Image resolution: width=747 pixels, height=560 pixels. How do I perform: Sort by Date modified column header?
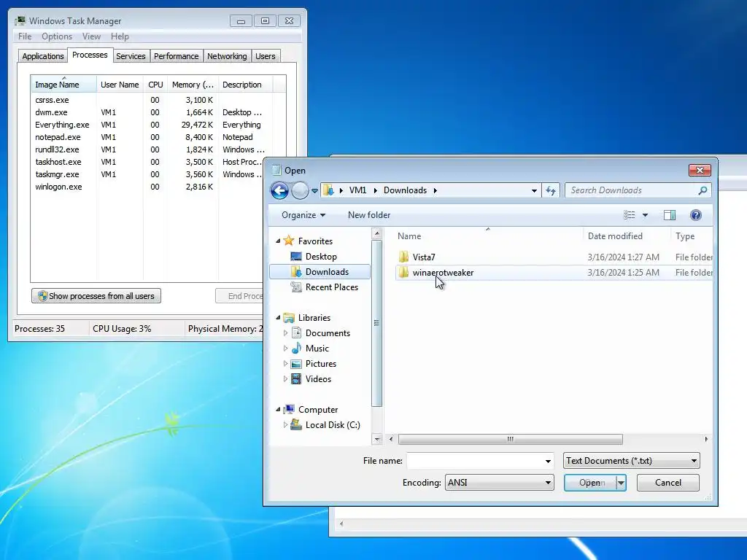626,236
